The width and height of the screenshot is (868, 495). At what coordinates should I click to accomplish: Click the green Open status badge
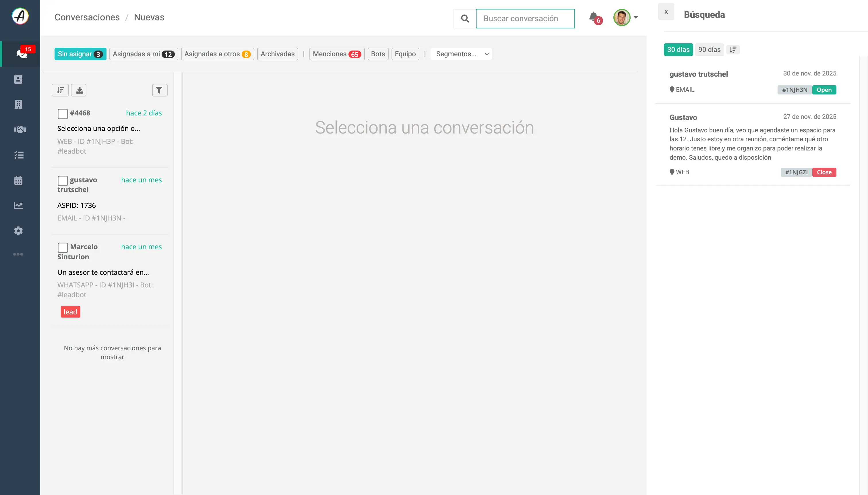[824, 90]
